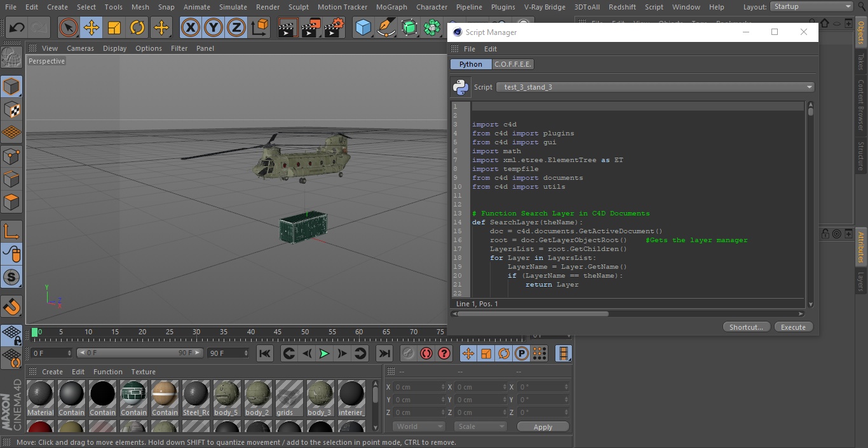Toggle parameter (P) keyframe recording

(x=522, y=353)
